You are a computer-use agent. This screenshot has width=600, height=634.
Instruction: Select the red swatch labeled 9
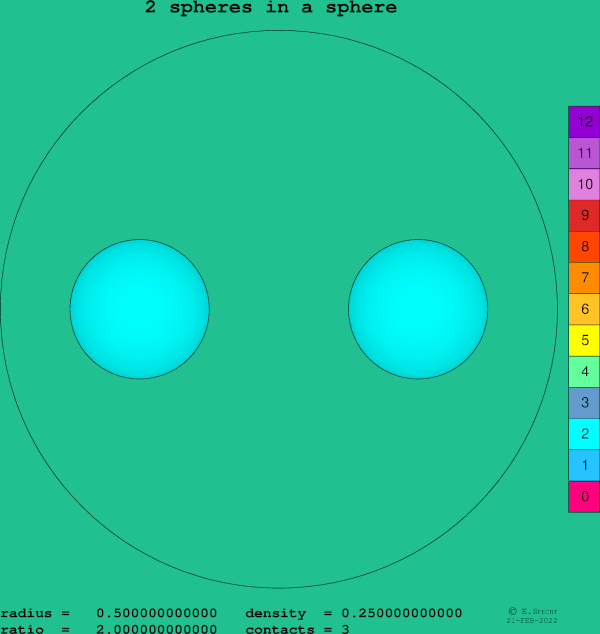(x=584, y=216)
